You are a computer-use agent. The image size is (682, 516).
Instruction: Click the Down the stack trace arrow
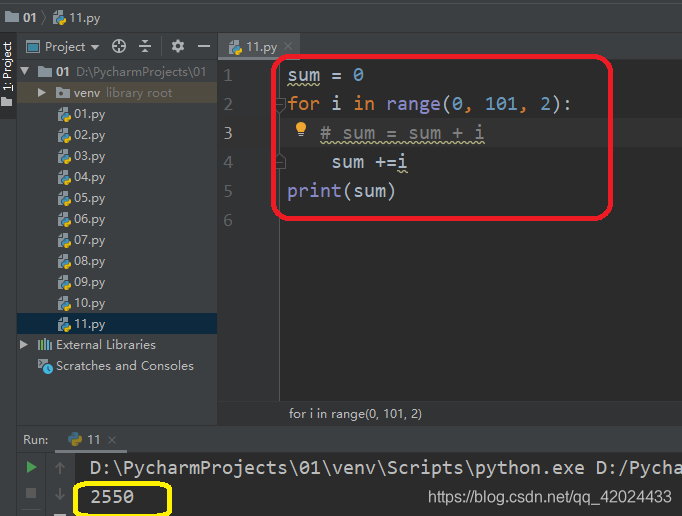click(60, 494)
